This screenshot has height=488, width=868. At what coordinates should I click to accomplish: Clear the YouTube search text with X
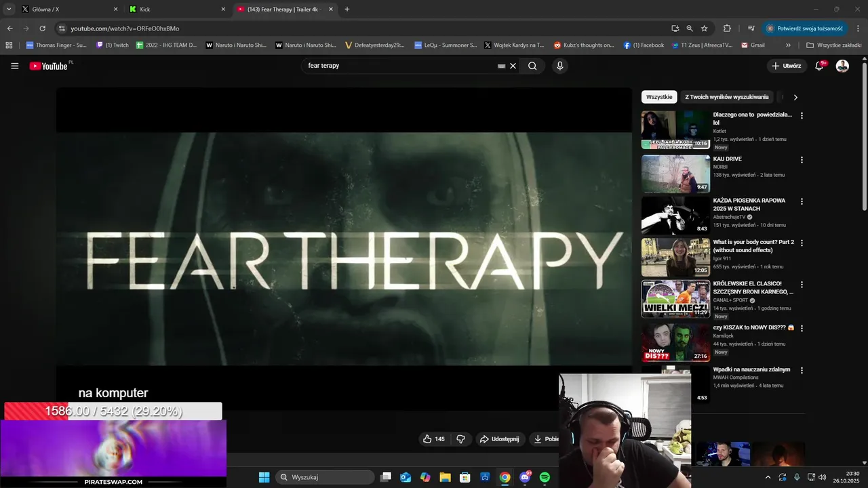513,66
